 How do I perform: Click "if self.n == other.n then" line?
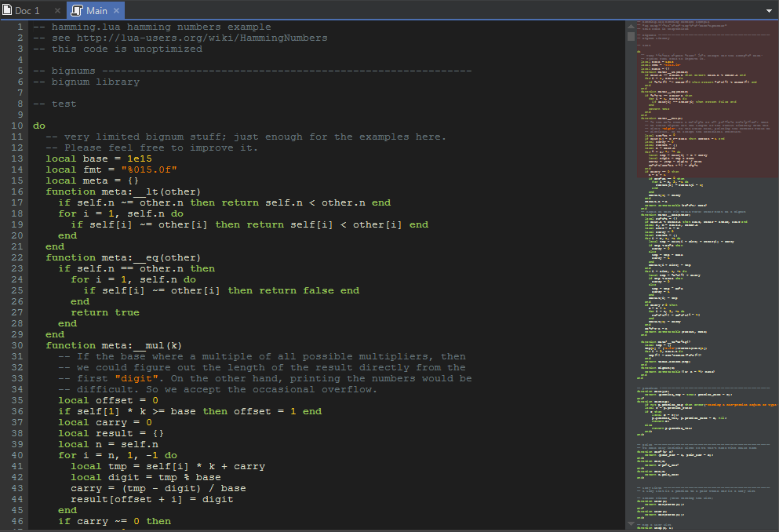(x=137, y=268)
